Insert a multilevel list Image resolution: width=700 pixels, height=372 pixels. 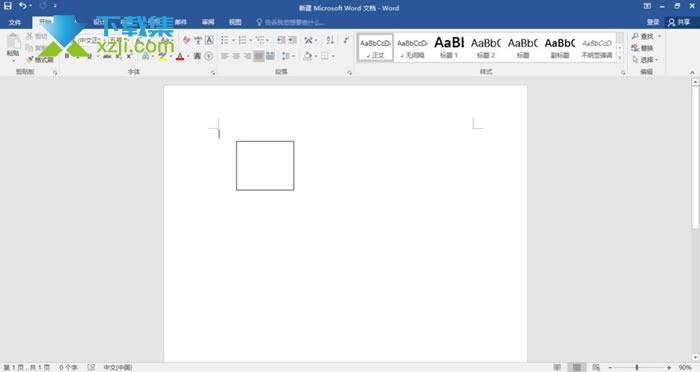[x=260, y=40]
